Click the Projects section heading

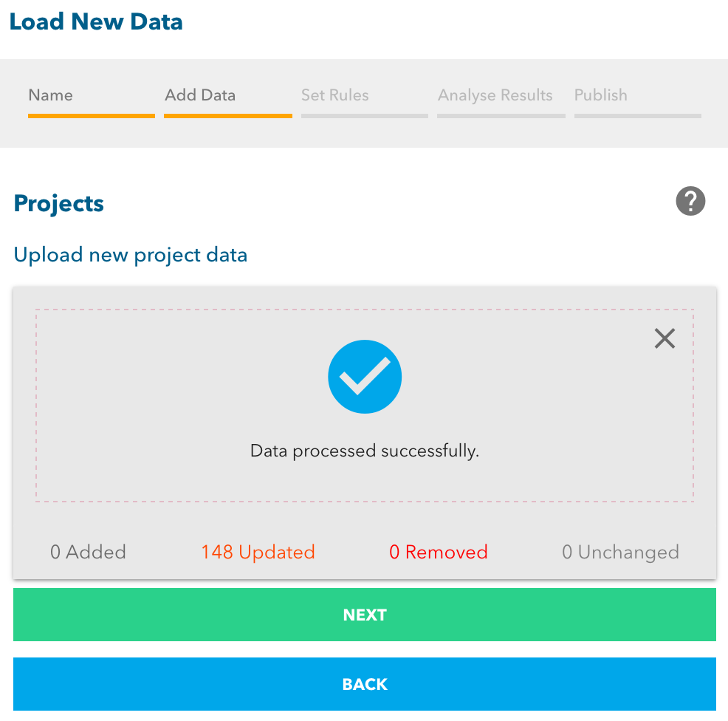tap(58, 203)
